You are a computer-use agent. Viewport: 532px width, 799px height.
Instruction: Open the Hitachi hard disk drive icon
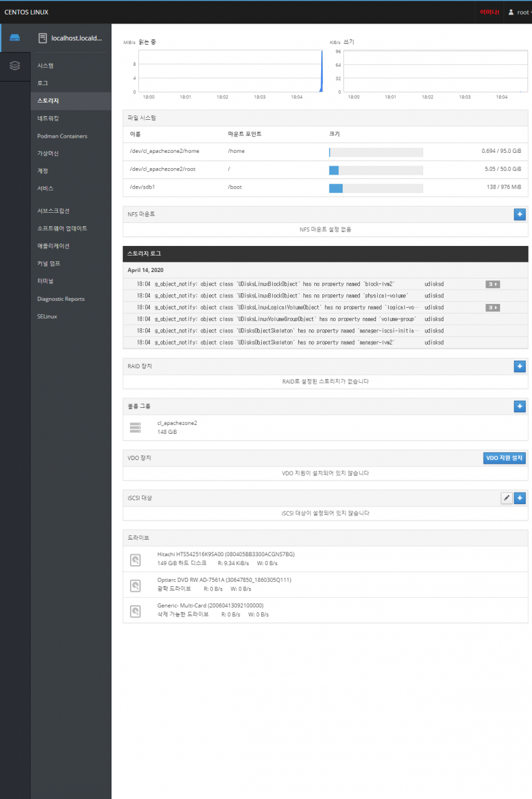pos(135,559)
